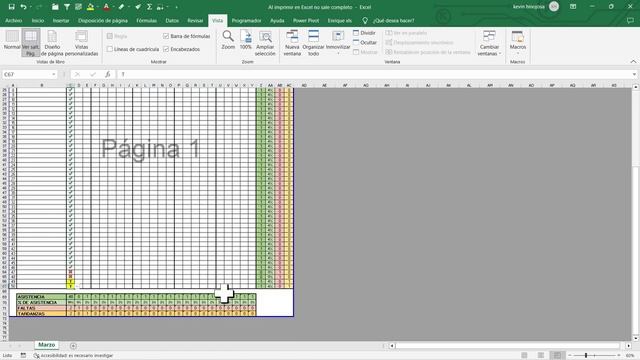Screen dimensions: 640x360
Task: Click Accesibilidad status bar message
Action: 73,356
